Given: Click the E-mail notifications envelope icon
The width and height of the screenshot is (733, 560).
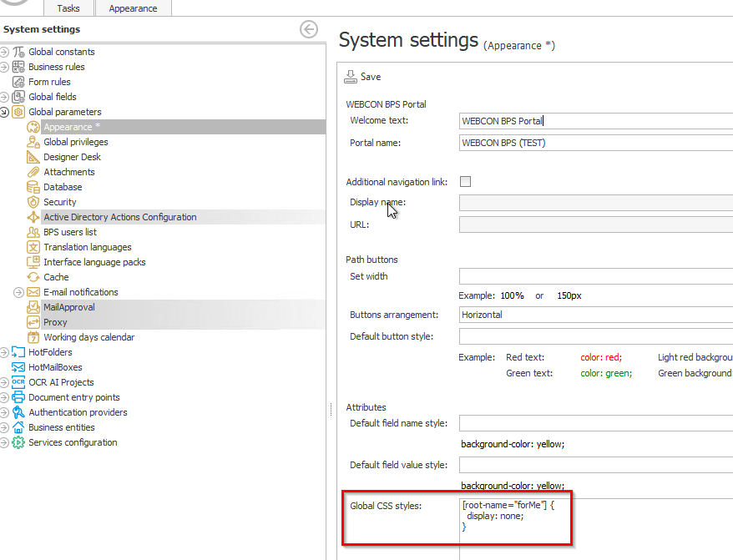Looking at the screenshot, I should [x=33, y=292].
